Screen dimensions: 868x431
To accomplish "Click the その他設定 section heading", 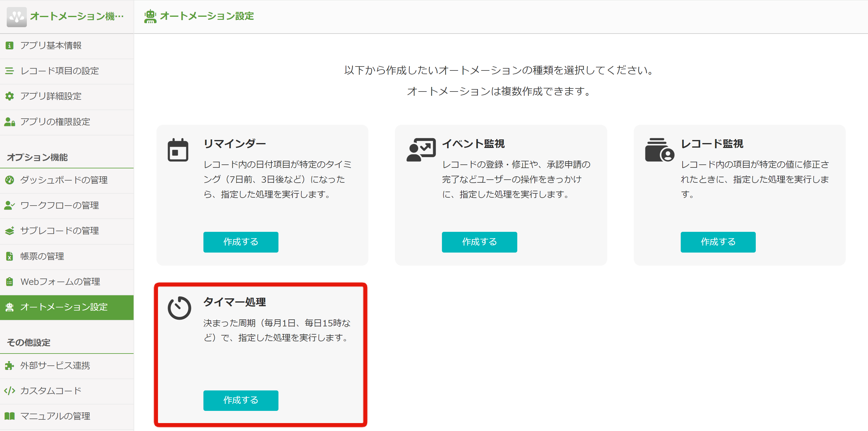I will [29, 343].
